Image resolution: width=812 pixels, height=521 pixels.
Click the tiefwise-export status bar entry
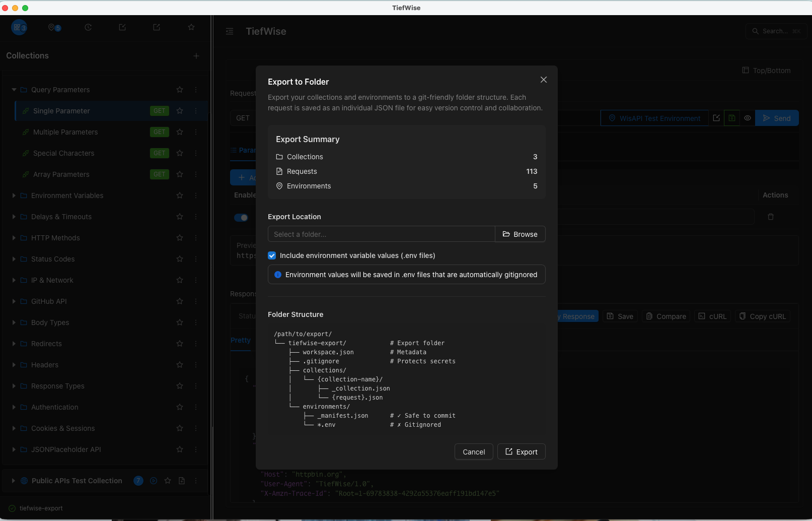click(x=36, y=508)
